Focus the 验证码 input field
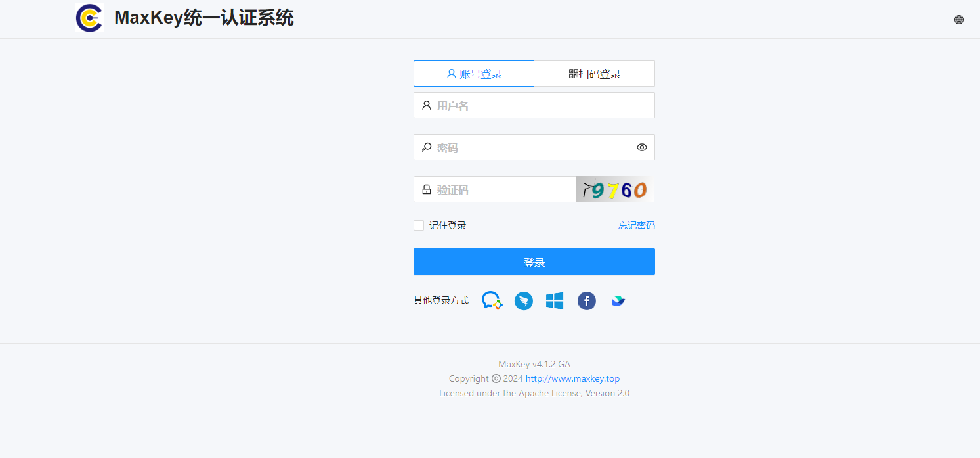980x458 pixels. [x=495, y=189]
